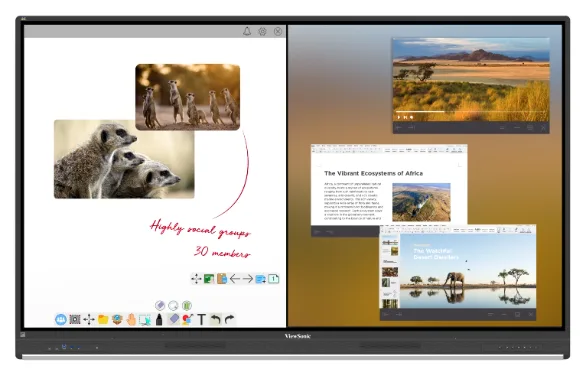Choose the dashed-rectangle selection tool
The height and width of the screenshot is (371, 588).
tap(145, 320)
